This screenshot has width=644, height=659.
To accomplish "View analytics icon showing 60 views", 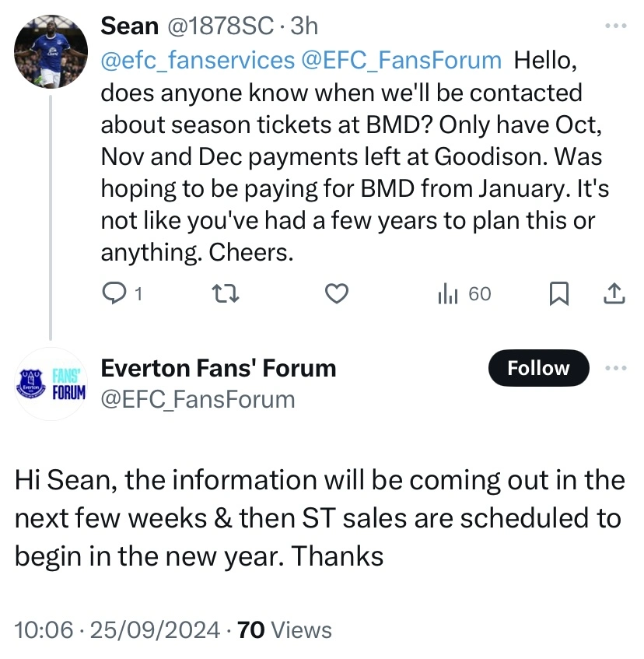I will point(449,293).
